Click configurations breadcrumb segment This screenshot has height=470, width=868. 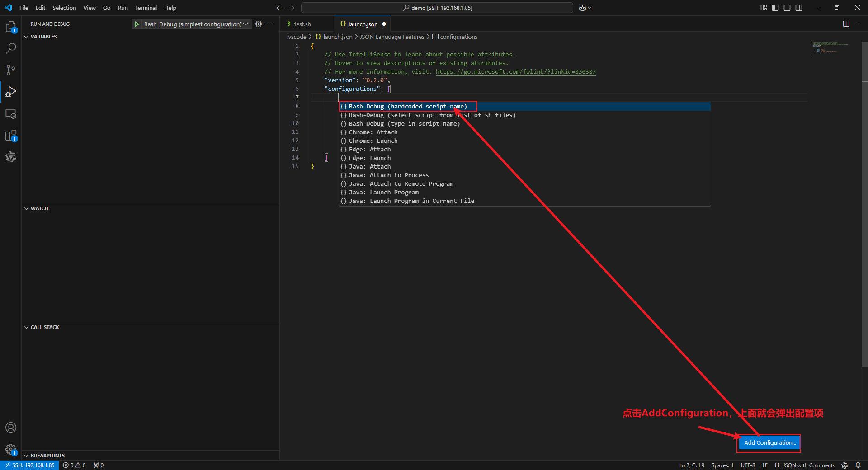455,37
